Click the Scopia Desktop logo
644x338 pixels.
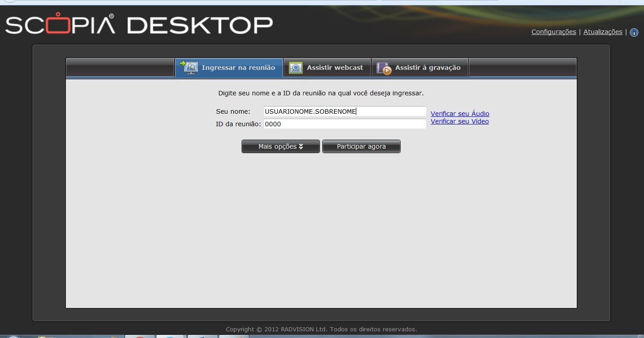coord(139,25)
